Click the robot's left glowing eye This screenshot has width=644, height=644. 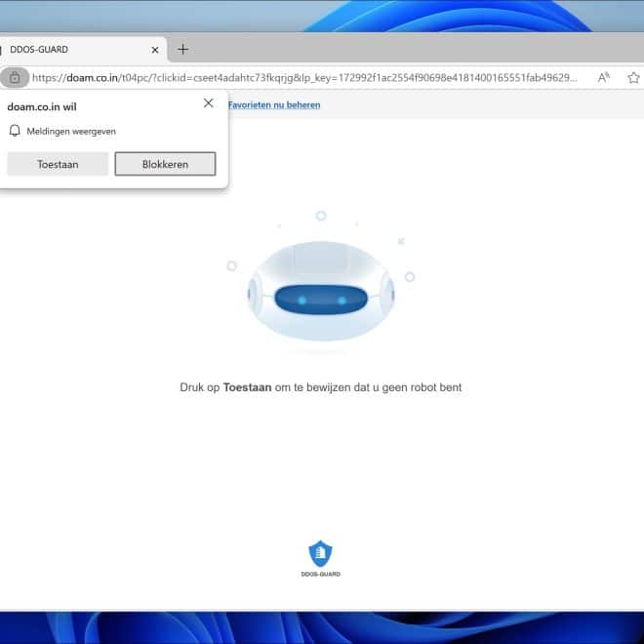(302, 300)
